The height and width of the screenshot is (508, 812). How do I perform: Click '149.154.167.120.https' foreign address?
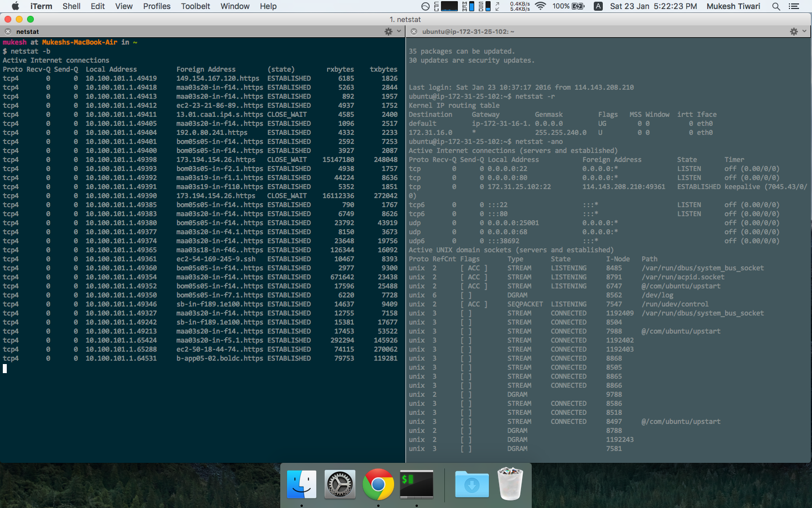(218, 78)
